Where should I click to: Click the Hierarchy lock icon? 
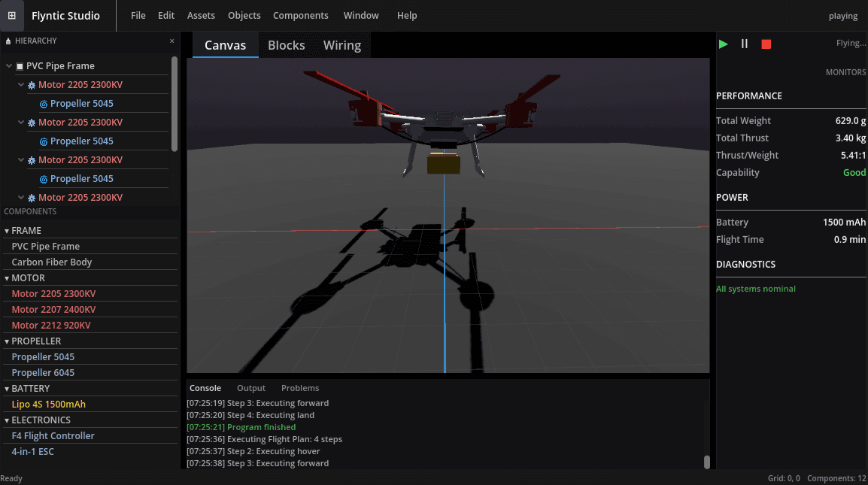point(8,41)
